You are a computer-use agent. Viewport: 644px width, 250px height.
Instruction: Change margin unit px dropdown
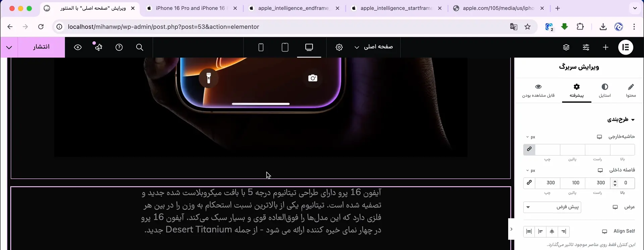(x=531, y=137)
